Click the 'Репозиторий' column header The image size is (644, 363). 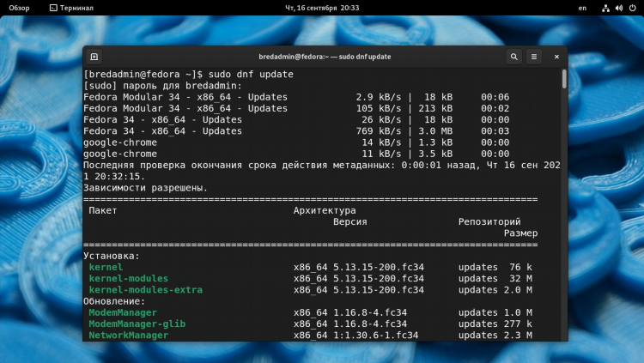click(489, 222)
